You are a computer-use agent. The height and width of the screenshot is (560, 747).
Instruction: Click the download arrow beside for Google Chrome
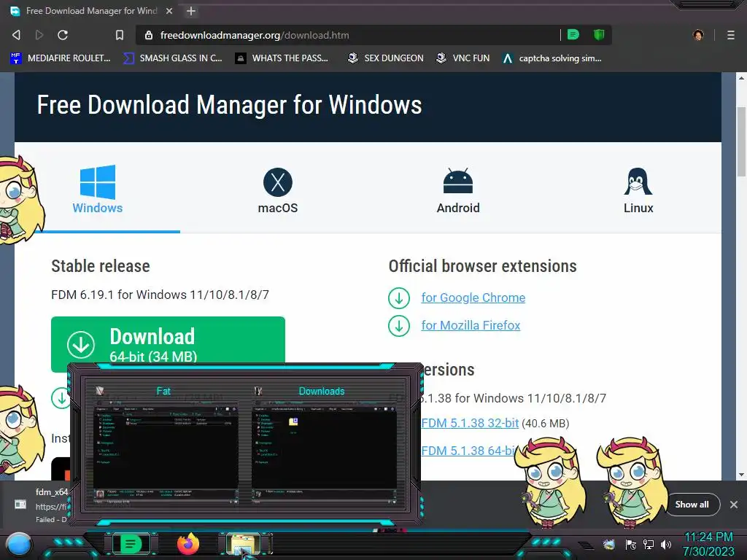(x=399, y=298)
